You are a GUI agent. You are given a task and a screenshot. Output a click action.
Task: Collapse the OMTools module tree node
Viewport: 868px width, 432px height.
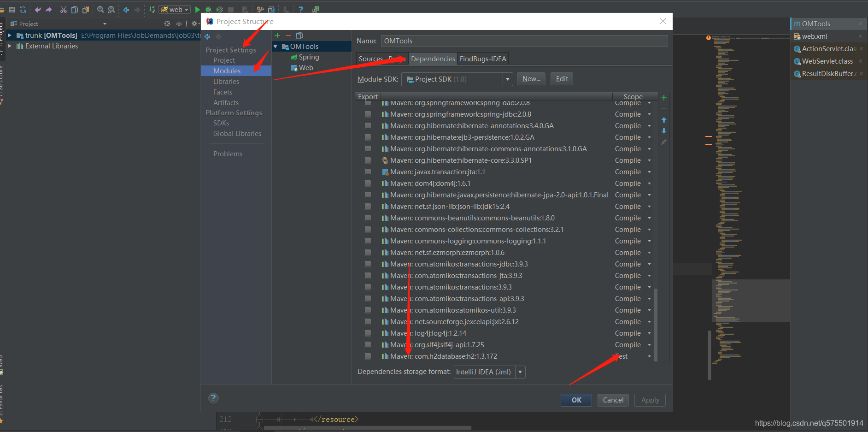tap(276, 47)
